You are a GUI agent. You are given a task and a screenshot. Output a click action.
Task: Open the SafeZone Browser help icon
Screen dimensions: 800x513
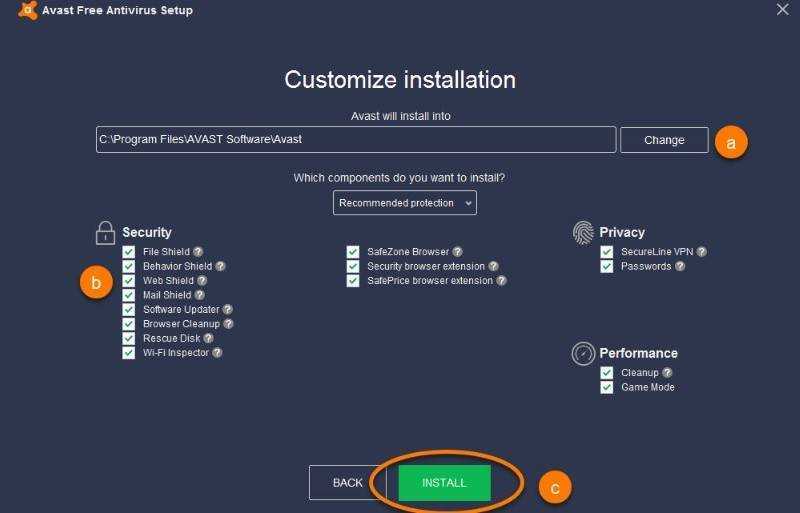coord(458,252)
